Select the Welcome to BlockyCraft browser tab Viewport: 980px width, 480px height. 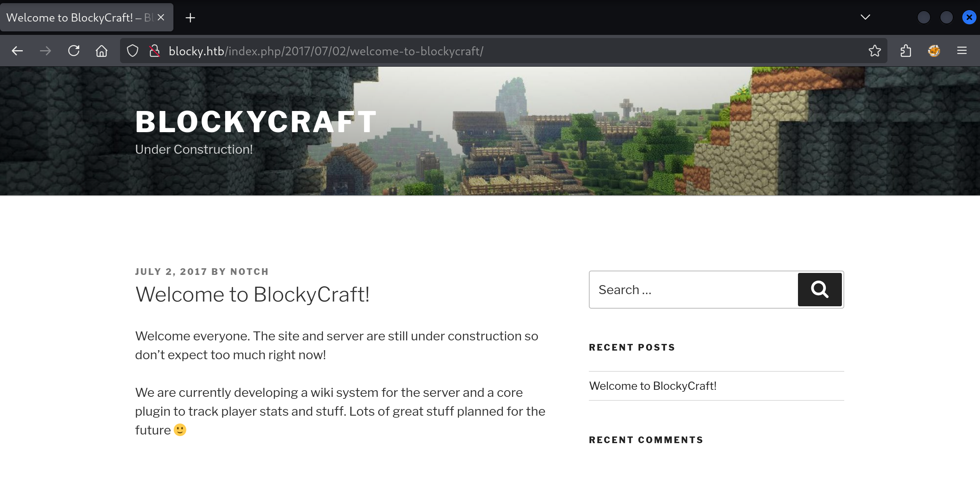click(87, 17)
